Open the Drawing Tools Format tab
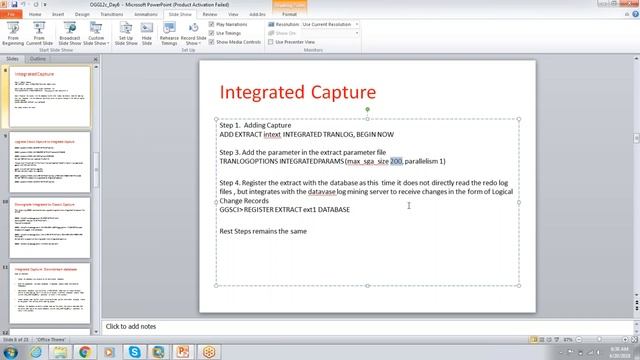 pos(289,14)
